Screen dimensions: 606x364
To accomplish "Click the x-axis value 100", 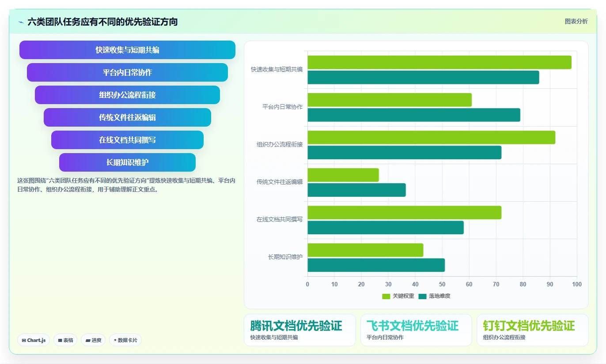I will 577,284.
